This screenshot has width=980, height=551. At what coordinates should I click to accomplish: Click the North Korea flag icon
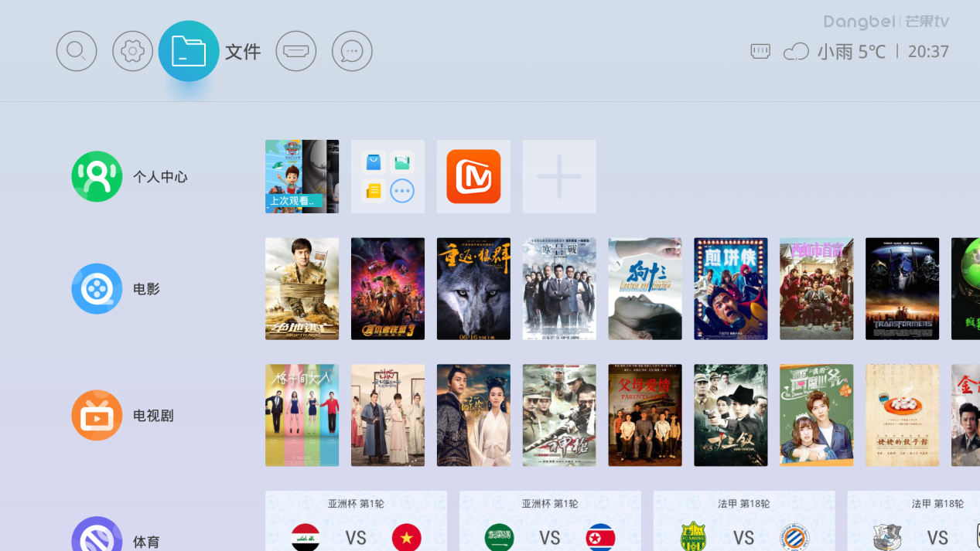(601, 537)
